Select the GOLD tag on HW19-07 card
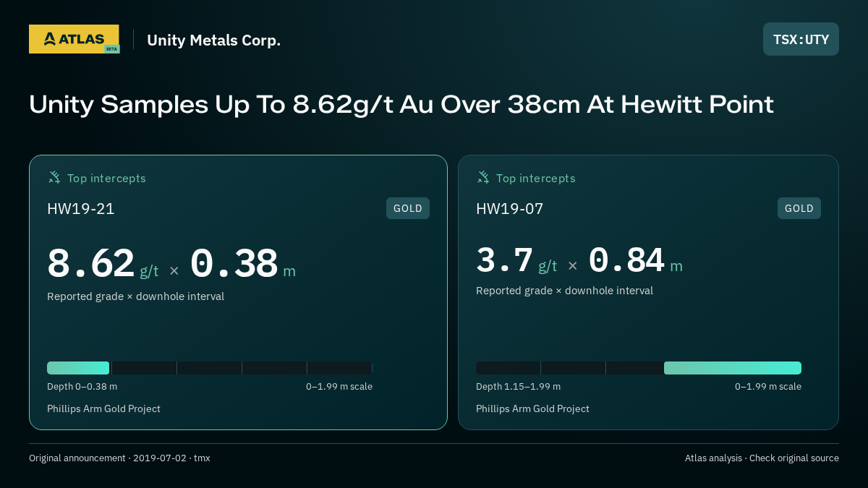868x488 pixels. coord(799,208)
